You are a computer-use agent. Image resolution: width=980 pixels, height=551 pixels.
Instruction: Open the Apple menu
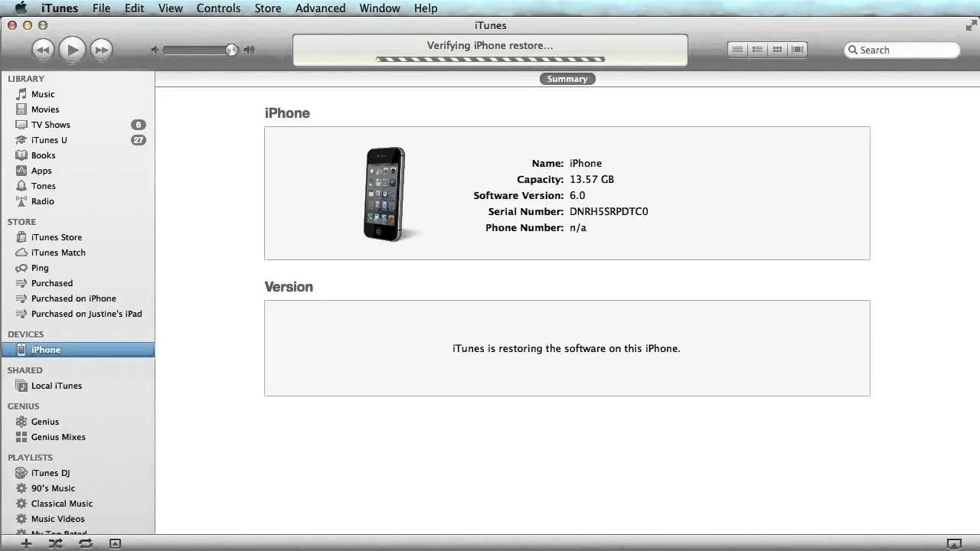[21, 8]
